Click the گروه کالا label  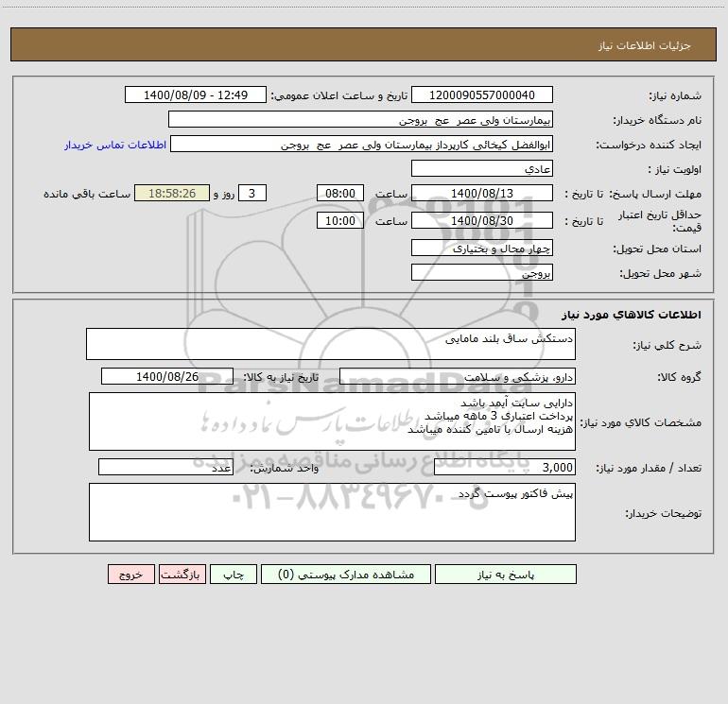[679, 377]
